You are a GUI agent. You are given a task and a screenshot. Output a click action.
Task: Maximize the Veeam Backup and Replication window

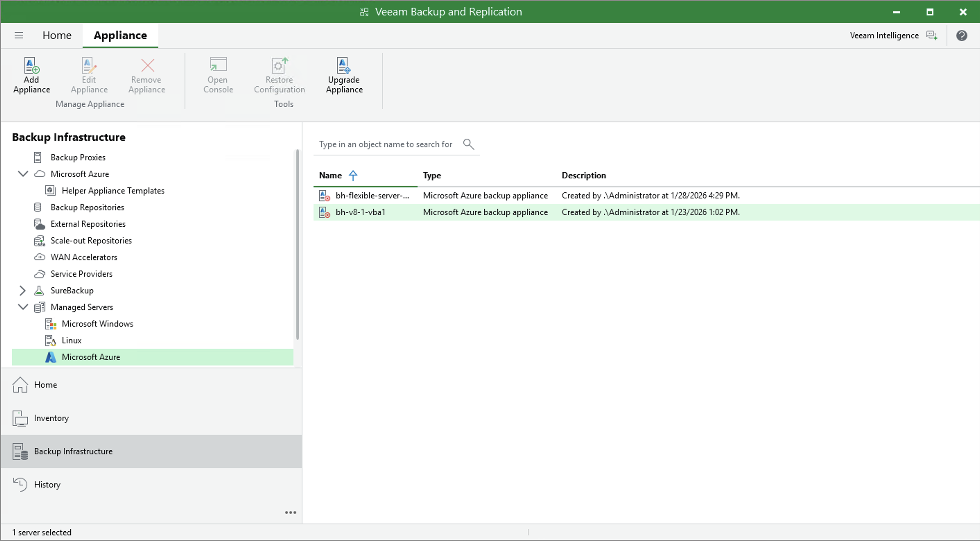click(x=930, y=12)
